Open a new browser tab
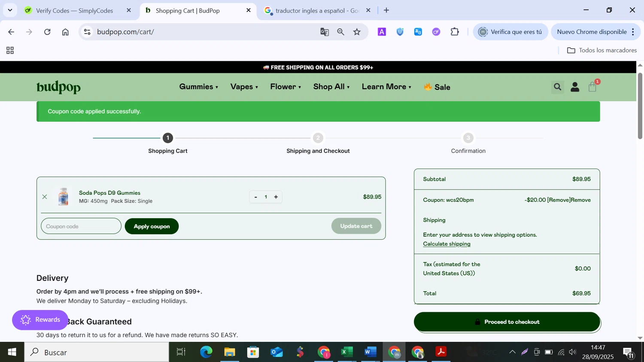The image size is (644, 362). tap(386, 10)
